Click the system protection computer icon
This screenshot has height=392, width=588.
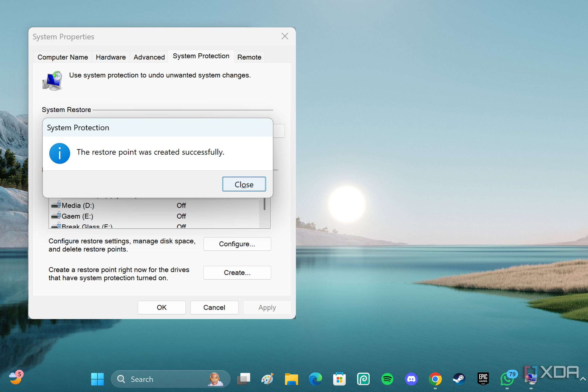click(x=53, y=81)
